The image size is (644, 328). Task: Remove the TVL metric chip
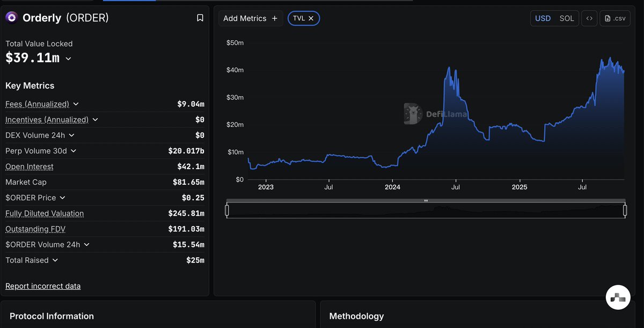(x=311, y=18)
